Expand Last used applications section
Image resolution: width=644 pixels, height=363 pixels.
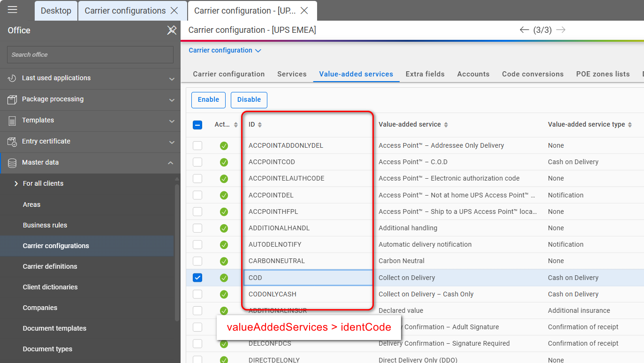[x=172, y=79]
